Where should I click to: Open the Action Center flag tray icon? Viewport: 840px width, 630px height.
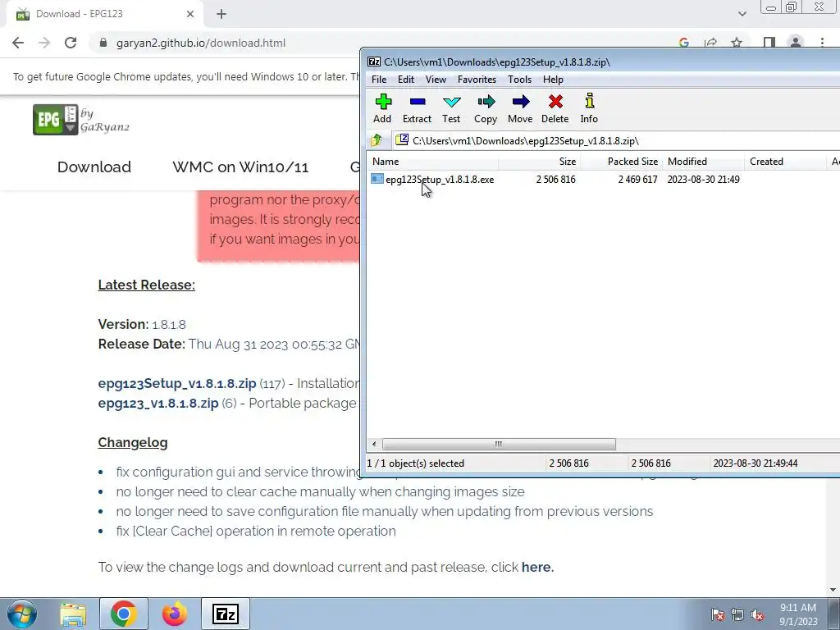tap(717, 615)
